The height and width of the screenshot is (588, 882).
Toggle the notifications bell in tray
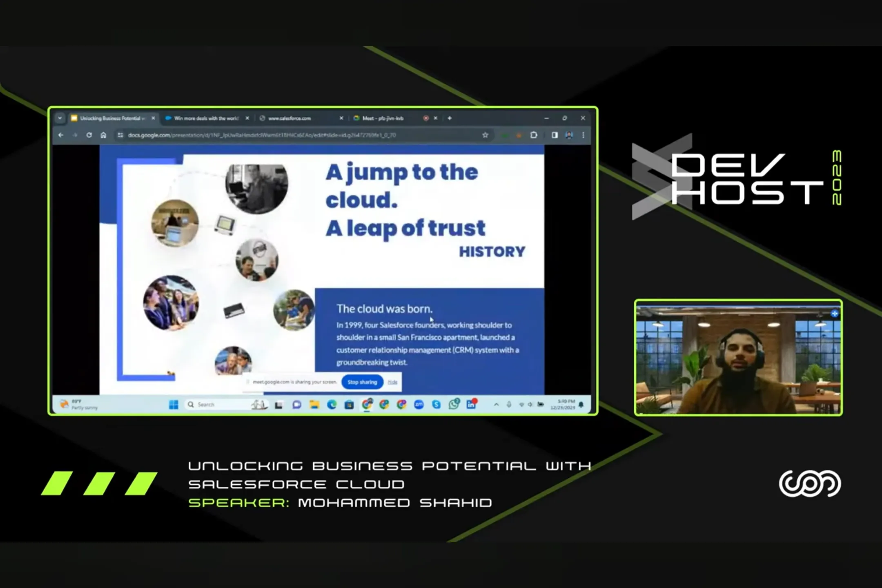pyautogui.click(x=581, y=405)
